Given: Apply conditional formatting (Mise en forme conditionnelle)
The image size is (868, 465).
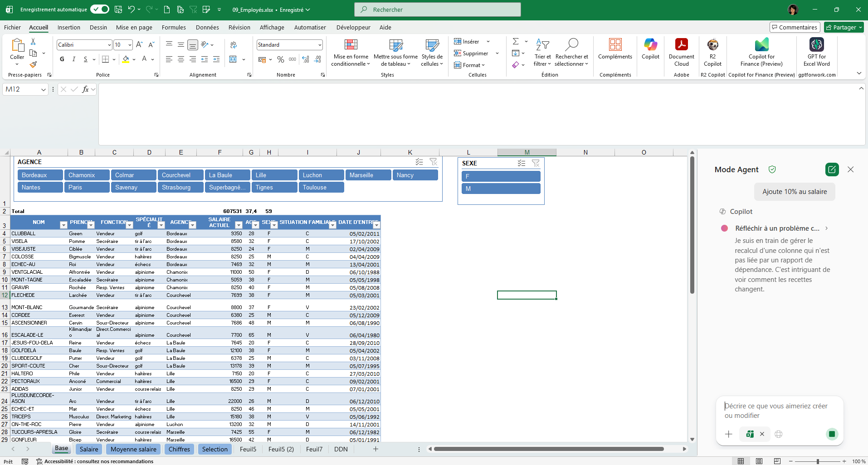Looking at the screenshot, I should (x=351, y=53).
